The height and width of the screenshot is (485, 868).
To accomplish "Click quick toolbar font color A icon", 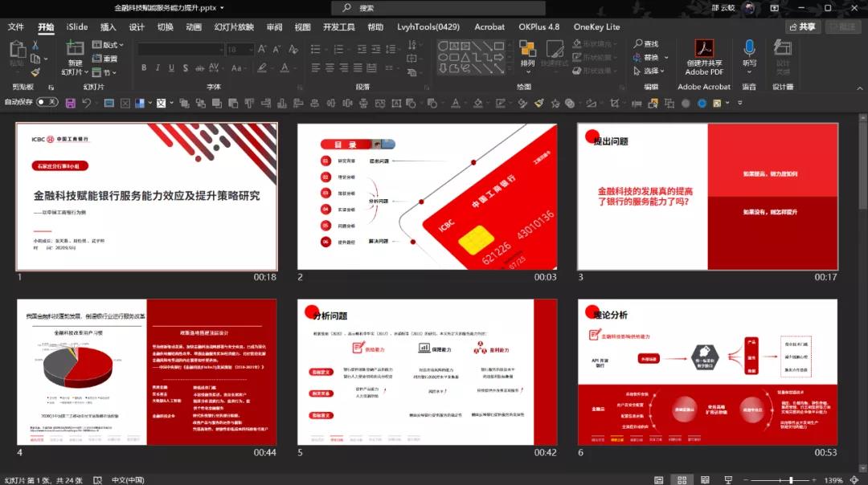I will click(455, 103).
